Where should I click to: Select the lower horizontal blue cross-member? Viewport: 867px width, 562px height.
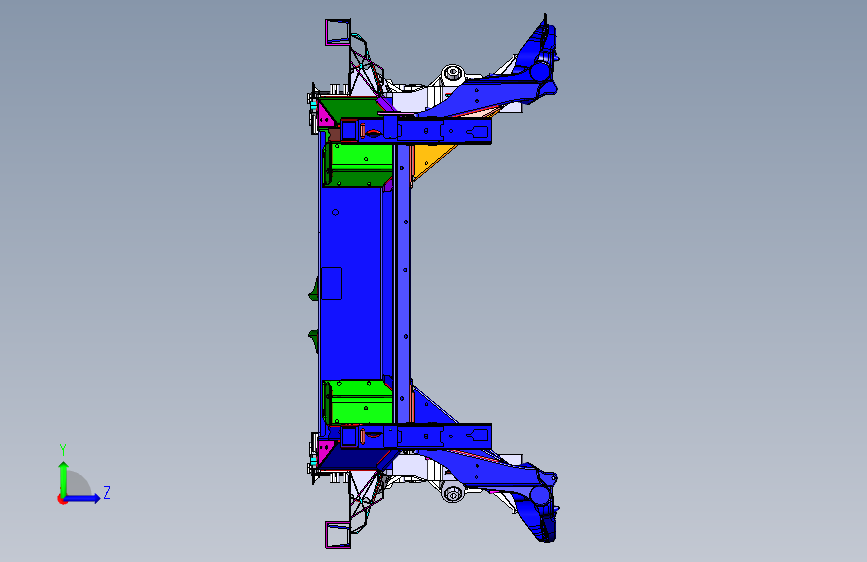pos(416,436)
